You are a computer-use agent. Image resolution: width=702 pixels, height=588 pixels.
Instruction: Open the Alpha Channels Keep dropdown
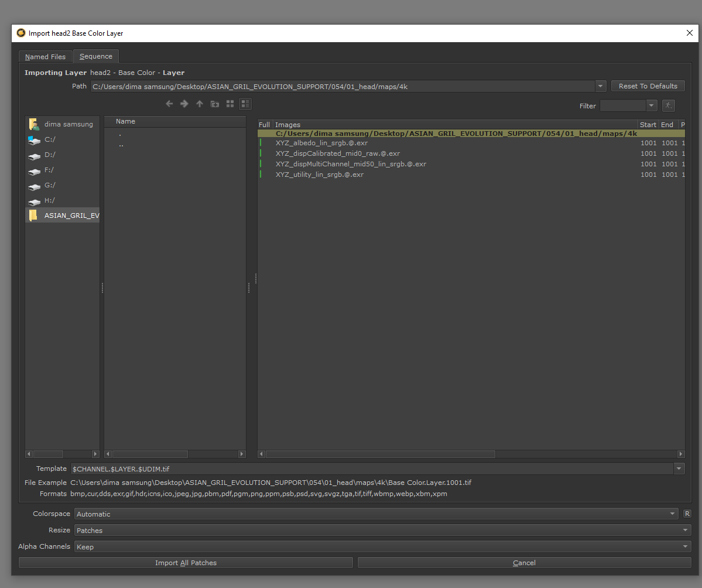(383, 546)
